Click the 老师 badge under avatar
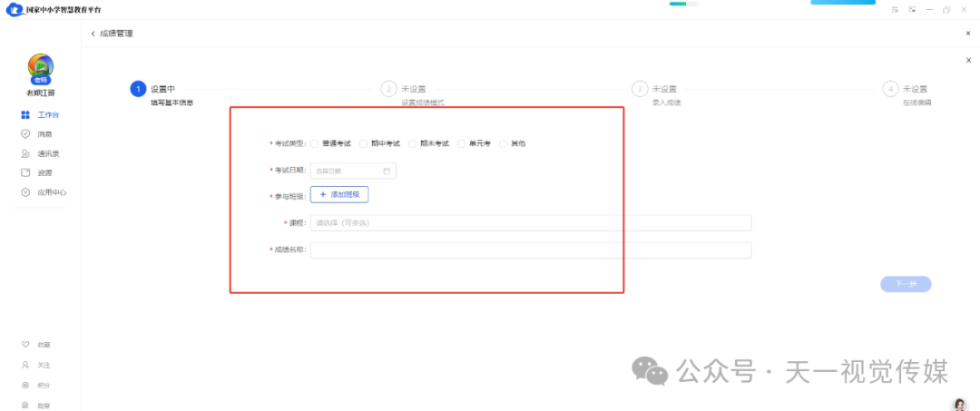The image size is (980, 411). [x=41, y=80]
